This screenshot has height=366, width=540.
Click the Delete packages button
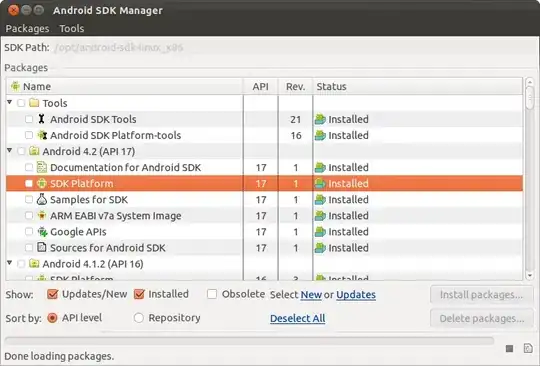click(x=481, y=318)
